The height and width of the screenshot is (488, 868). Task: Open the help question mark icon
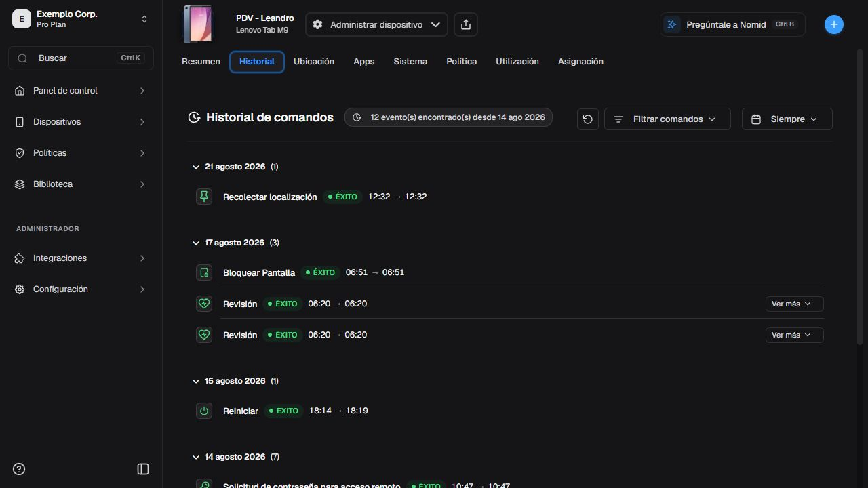click(19, 469)
